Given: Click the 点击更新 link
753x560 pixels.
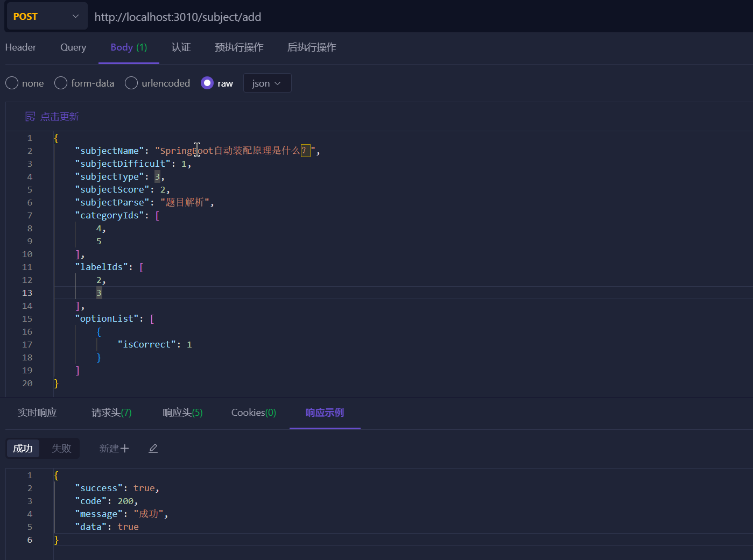Looking at the screenshot, I should [60, 117].
